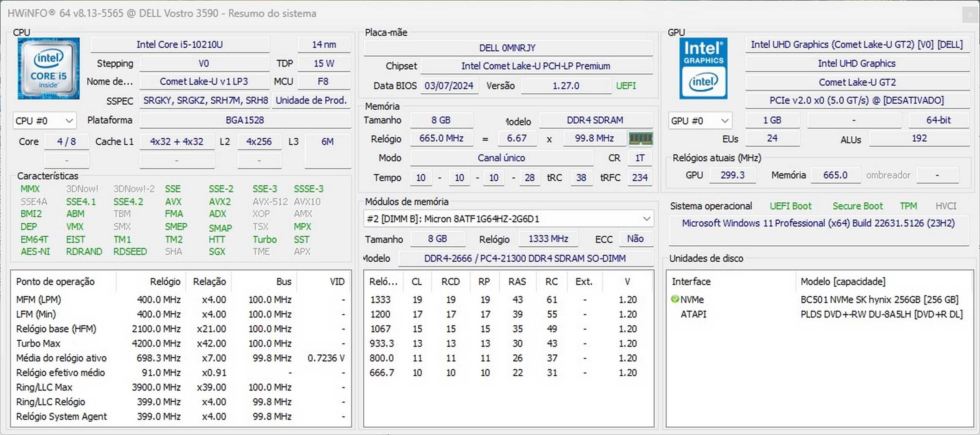The image size is (980, 435).
Task: Select the 1333 memory timing row
Action: click(508, 300)
